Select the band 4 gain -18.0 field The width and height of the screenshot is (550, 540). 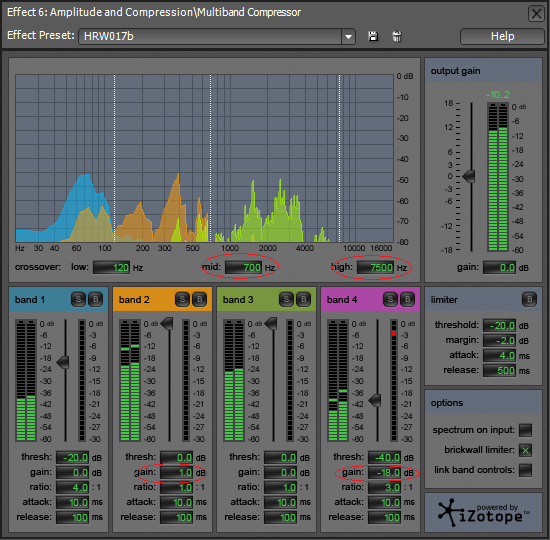pyautogui.click(x=384, y=473)
